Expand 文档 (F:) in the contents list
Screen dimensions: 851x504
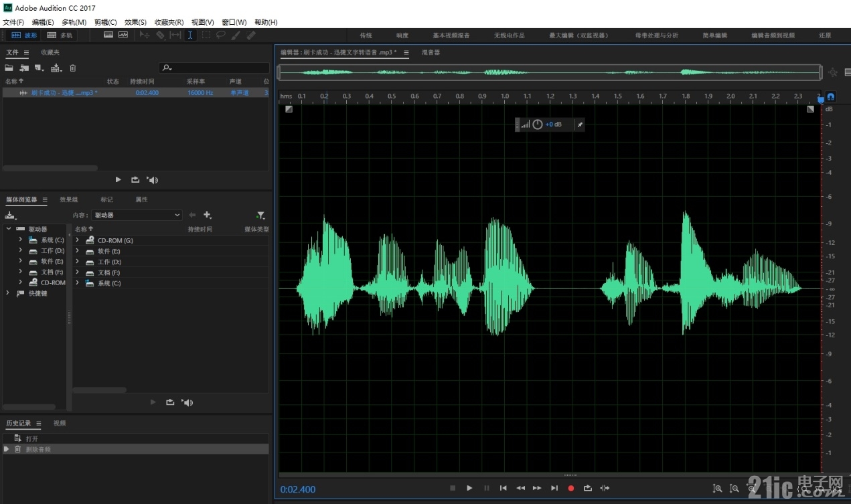coord(78,272)
